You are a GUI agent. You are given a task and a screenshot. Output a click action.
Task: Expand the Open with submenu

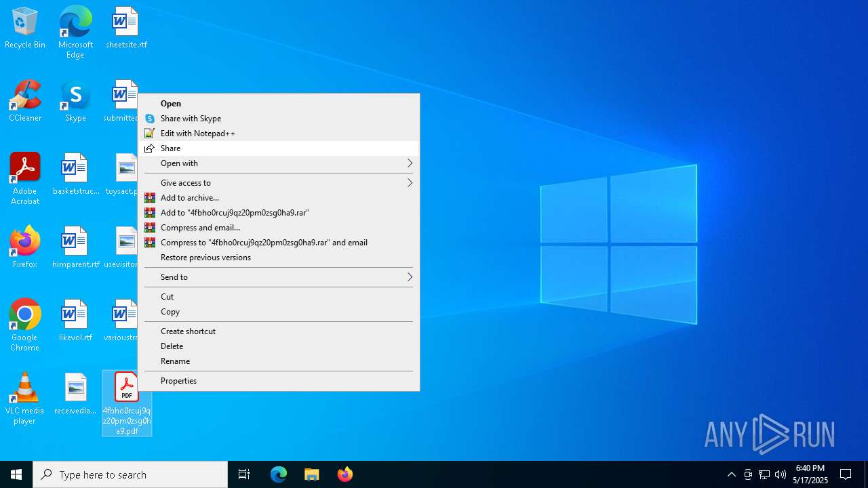point(279,163)
